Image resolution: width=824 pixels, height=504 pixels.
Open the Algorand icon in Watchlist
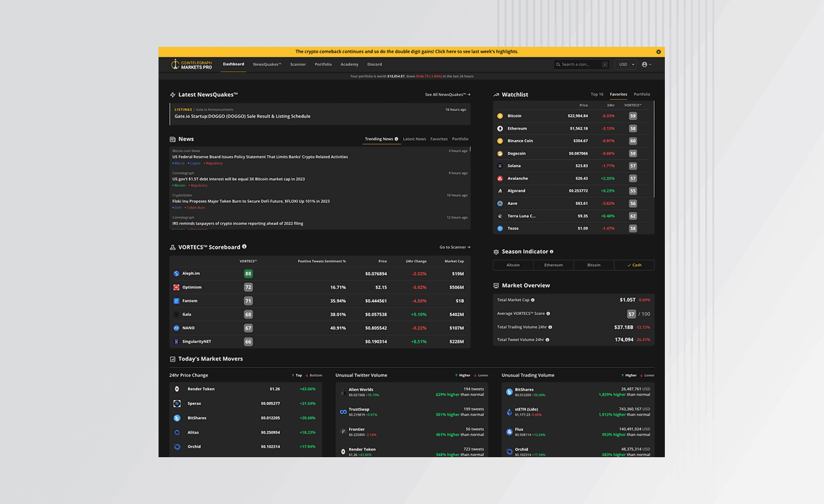pyautogui.click(x=500, y=191)
